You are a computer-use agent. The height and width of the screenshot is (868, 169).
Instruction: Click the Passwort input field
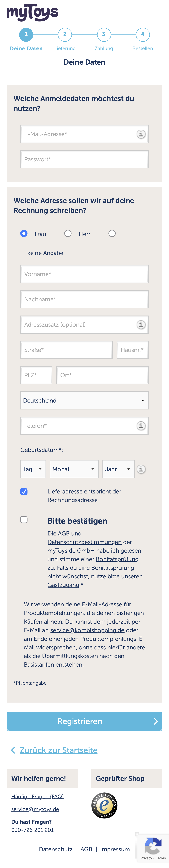coord(84,159)
